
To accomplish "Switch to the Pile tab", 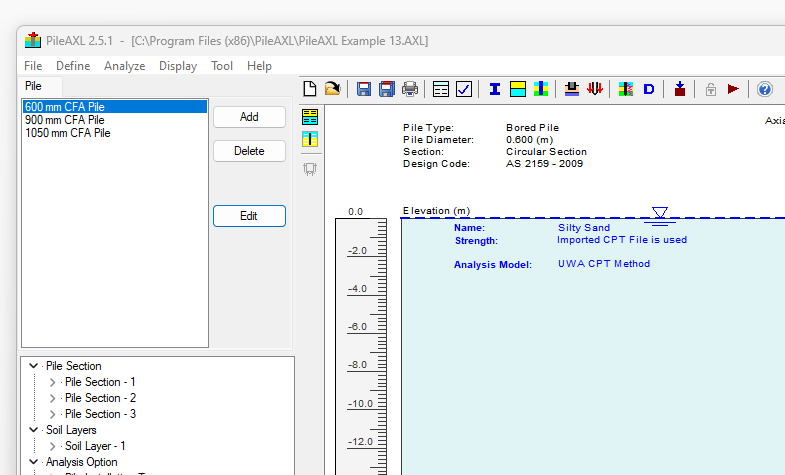I will 34,86.
